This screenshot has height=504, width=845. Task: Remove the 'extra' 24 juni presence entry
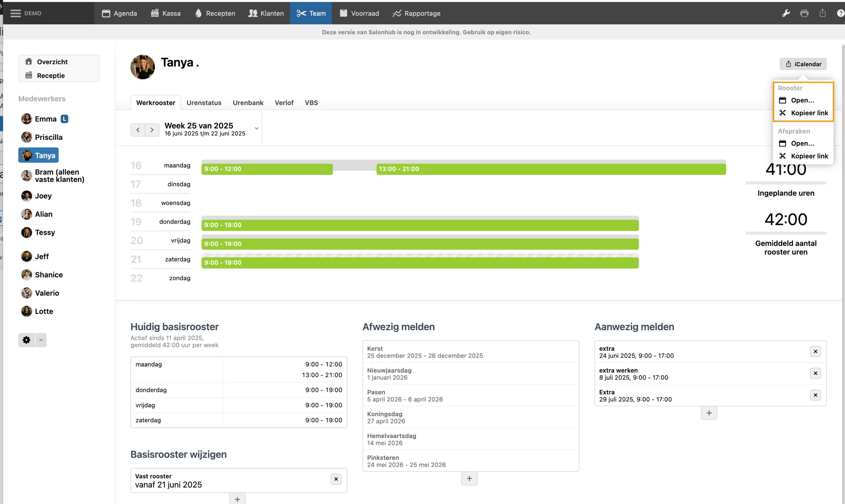click(x=815, y=352)
